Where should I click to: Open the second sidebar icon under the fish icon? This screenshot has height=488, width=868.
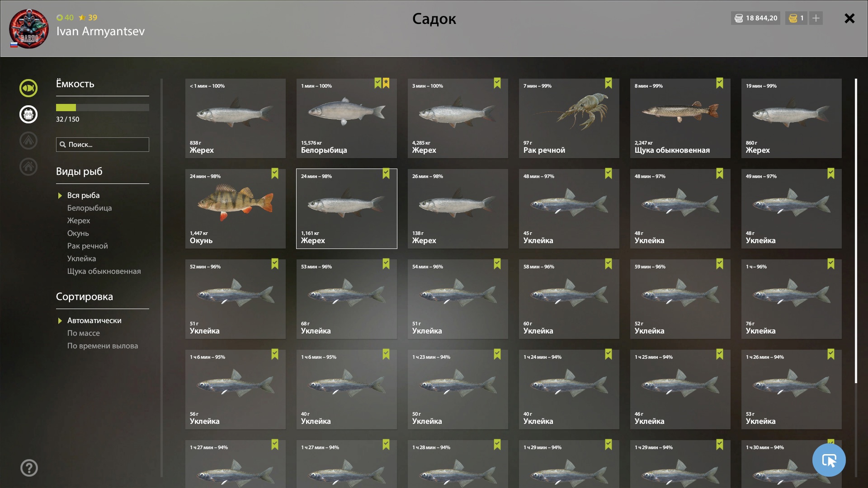pos(28,114)
